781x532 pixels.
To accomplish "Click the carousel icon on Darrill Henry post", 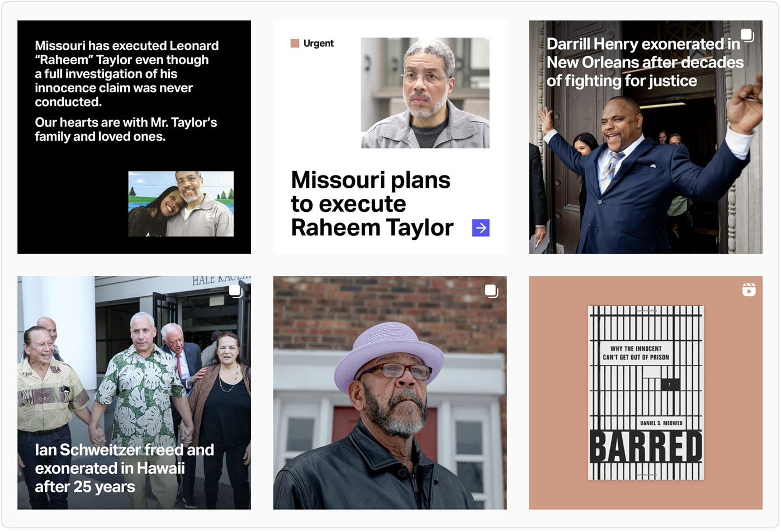I will click(747, 36).
